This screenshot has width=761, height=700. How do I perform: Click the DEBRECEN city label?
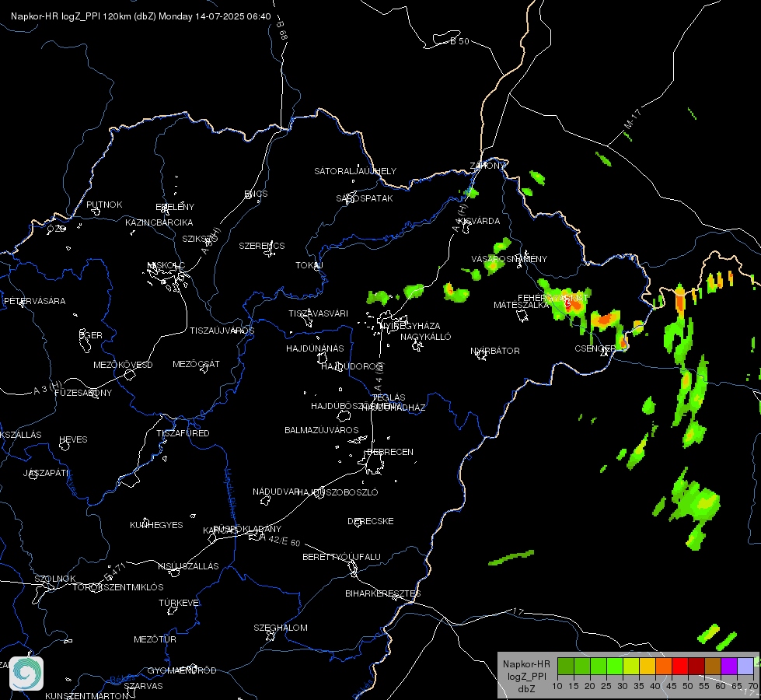click(390, 452)
